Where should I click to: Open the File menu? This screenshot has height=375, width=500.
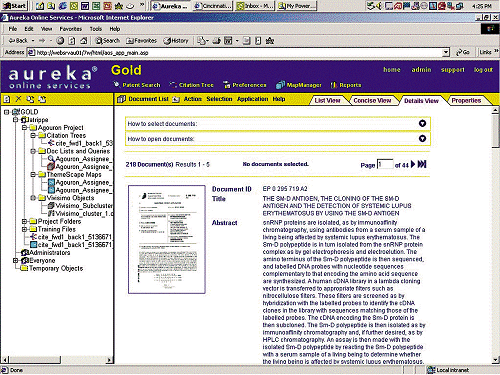click(x=13, y=29)
